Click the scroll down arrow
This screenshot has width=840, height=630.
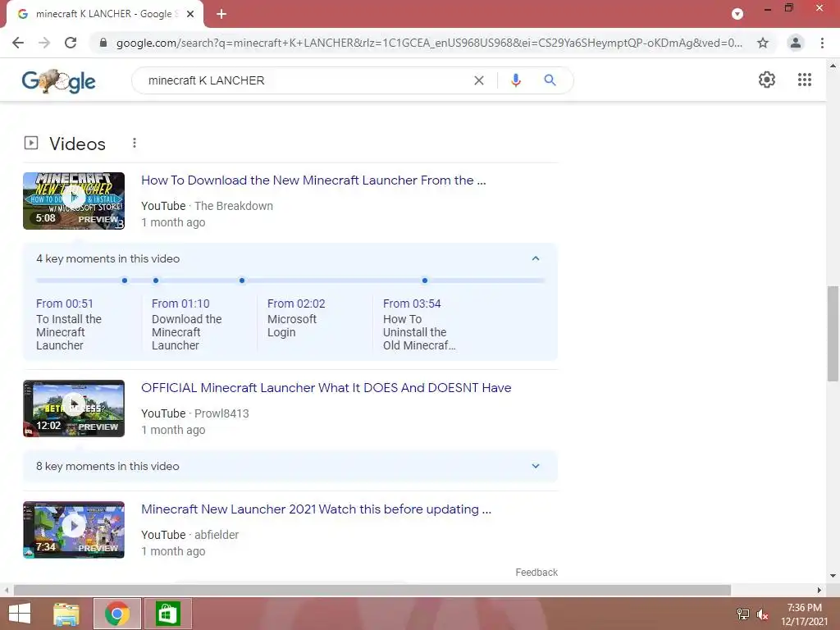click(833, 576)
